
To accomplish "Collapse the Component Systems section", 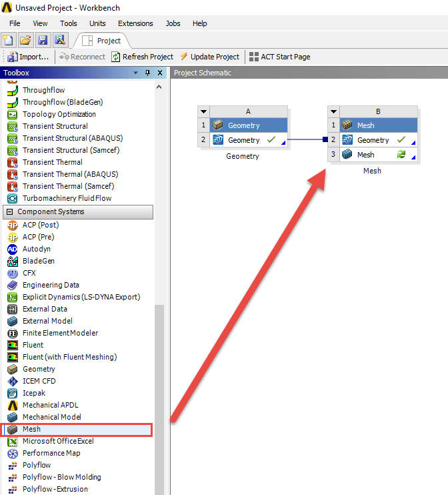I will tap(10, 211).
